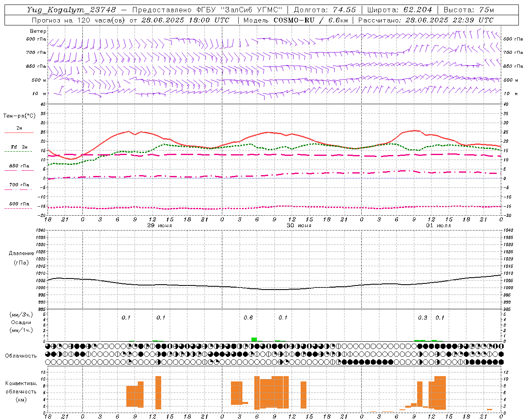Click the solid red line sample under '2м'
525x420 pixels.
[x=19, y=133]
